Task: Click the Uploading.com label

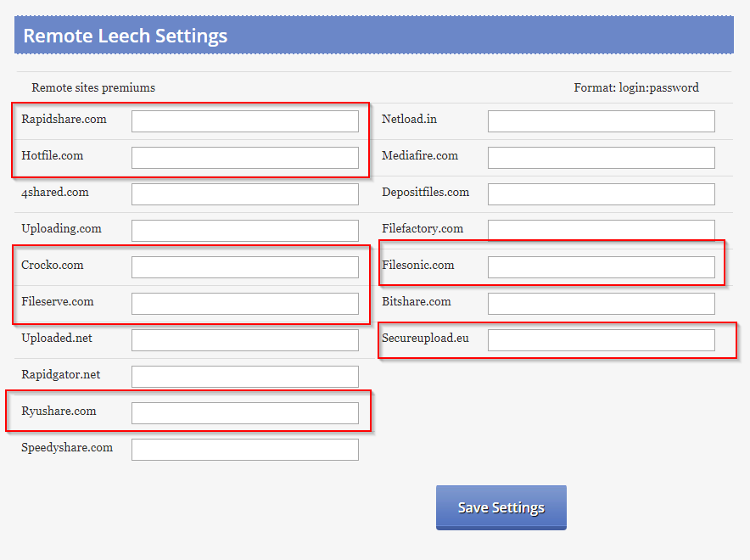Action: coord(61,228)
